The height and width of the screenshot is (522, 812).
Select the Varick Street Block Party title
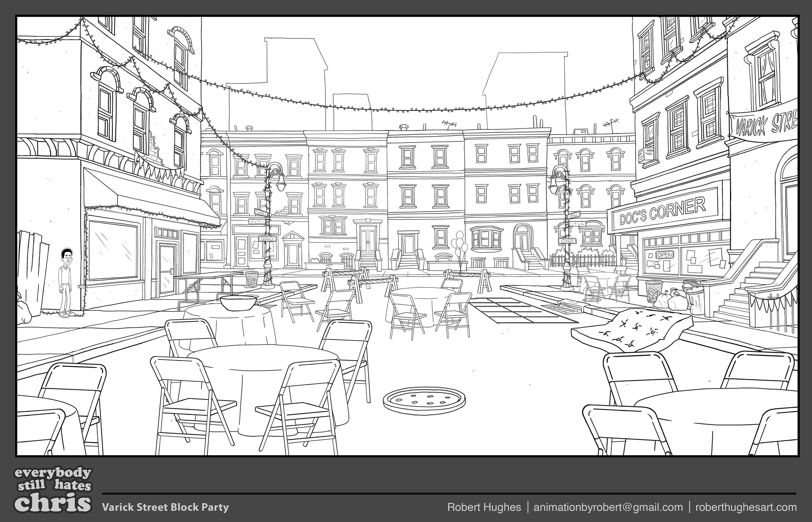click(x=165, y=507)
